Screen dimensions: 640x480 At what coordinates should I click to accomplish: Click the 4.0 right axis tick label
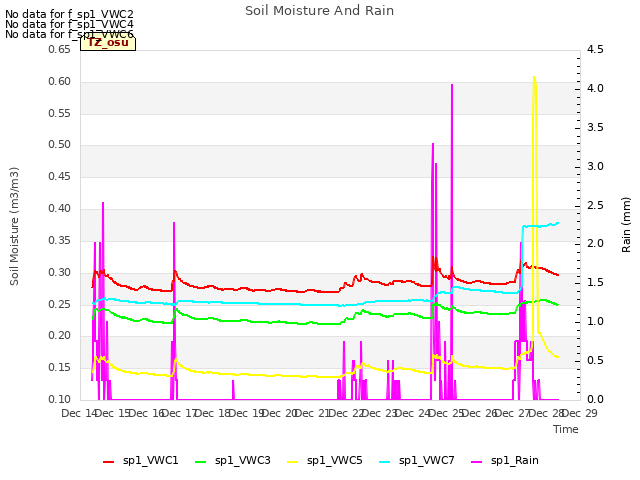click(x=595, y=89)
